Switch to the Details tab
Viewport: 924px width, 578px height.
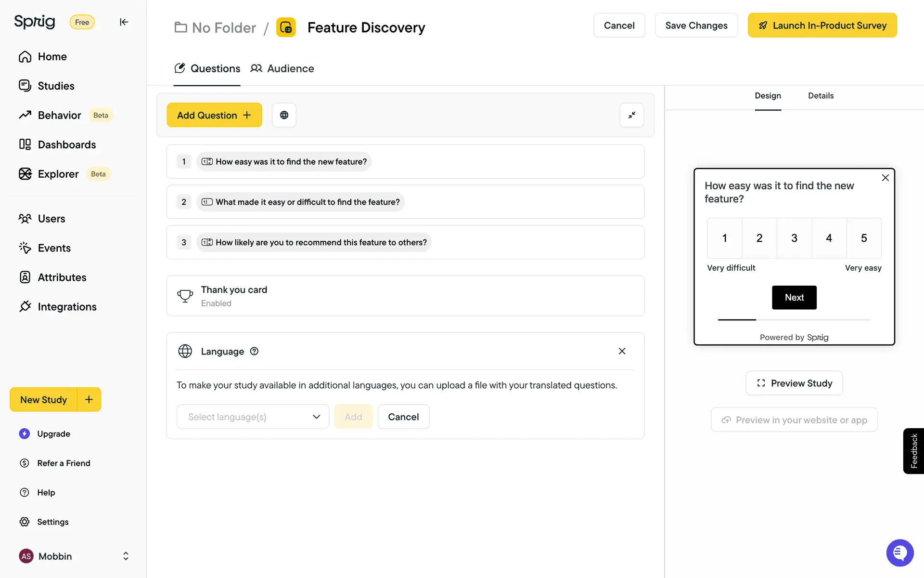821,96
